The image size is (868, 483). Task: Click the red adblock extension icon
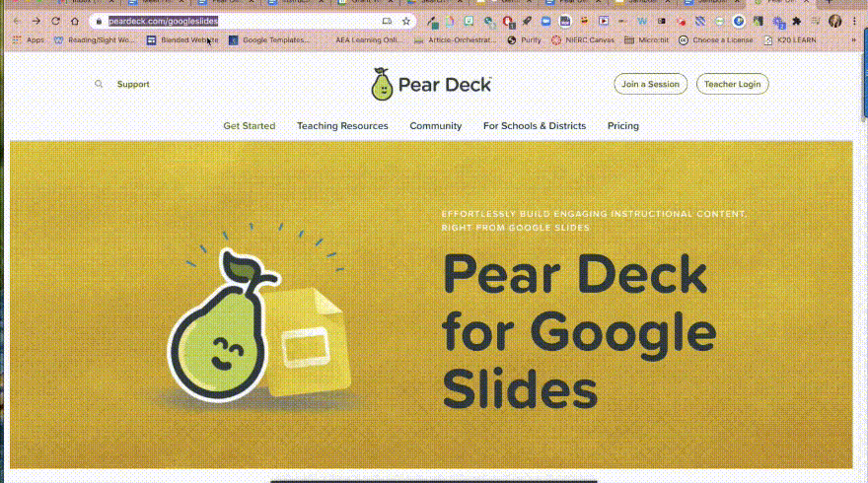pos(508,21)
